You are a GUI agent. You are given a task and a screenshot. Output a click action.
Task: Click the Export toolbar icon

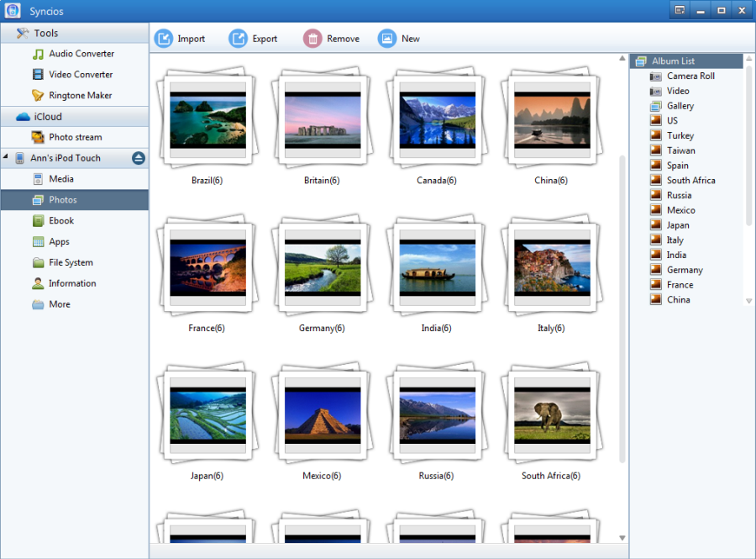pos(239,39)
